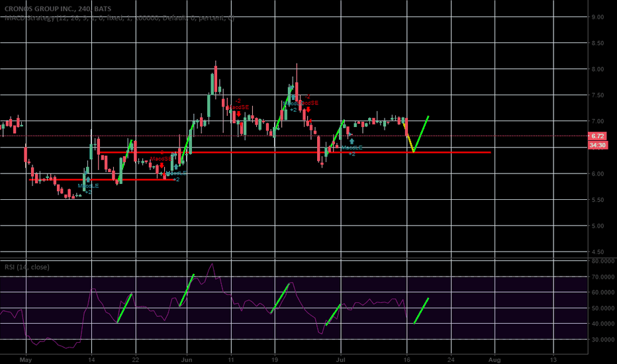Click the Aug date label on time axis
The width and height of the screenshot is (617, 364).
495,359
